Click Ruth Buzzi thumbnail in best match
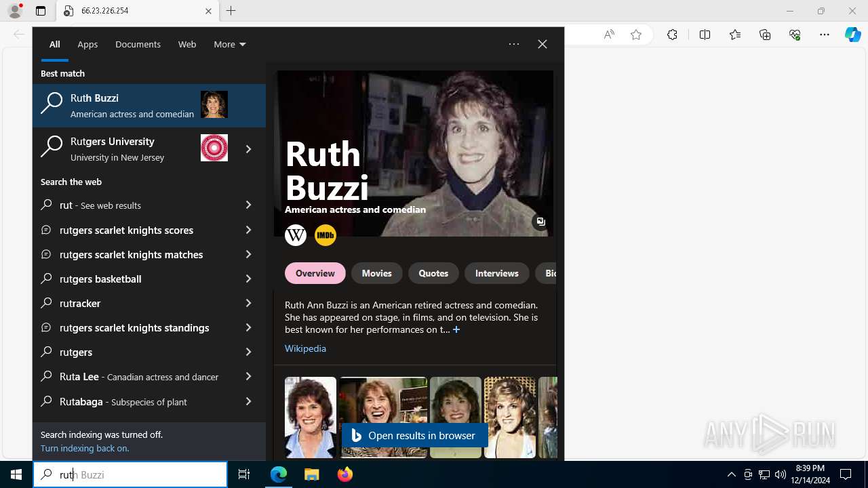Viewport: 868px width, 488px height. tap(214, 104)
